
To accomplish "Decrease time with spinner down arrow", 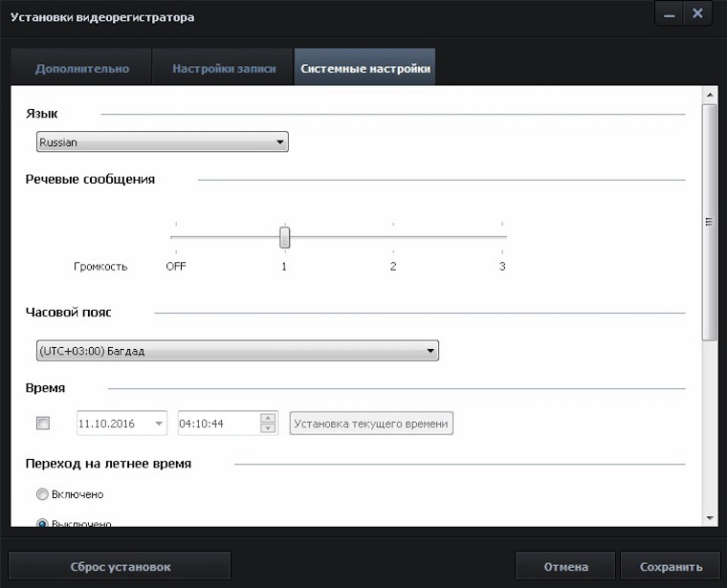I will coord(269,427).
